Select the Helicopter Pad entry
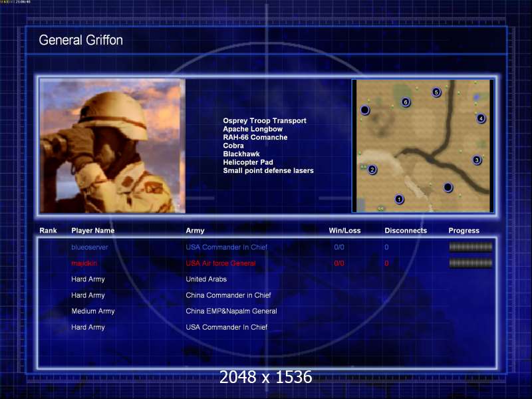Viewport: 532px width, 399px height. click(x=248, y=162)
